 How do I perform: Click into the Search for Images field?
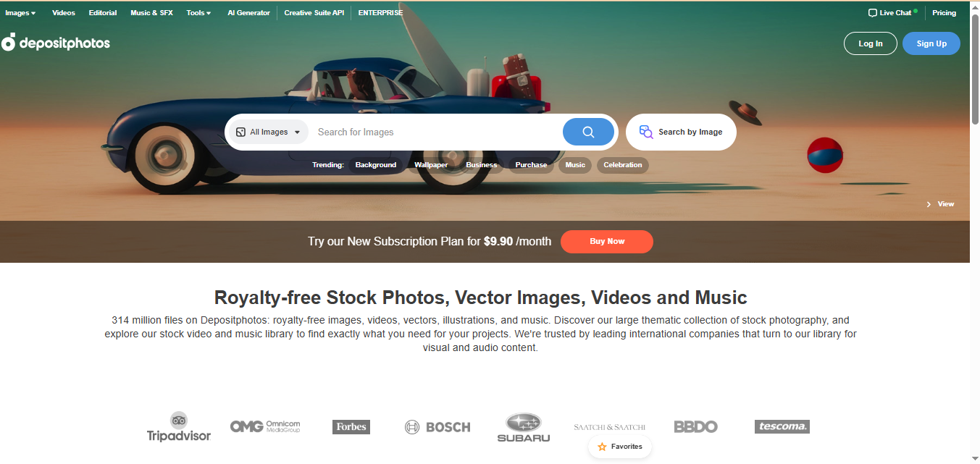435,132
